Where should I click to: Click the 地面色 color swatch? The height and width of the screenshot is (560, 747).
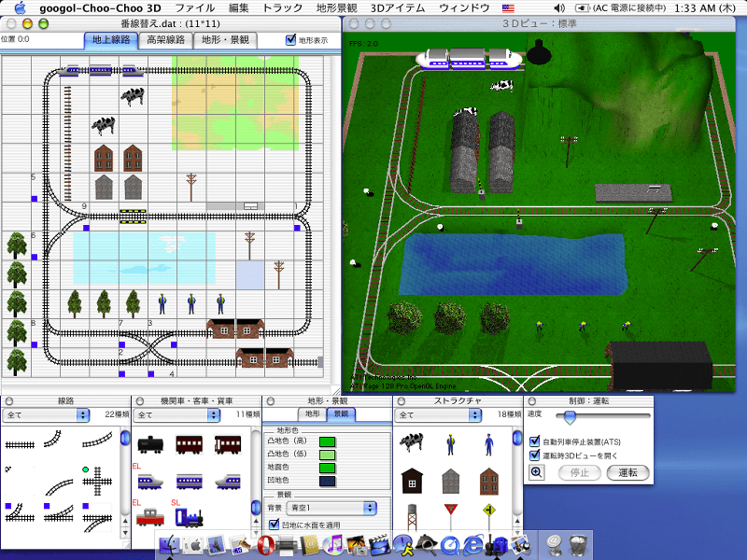click(x=328, y=469)
